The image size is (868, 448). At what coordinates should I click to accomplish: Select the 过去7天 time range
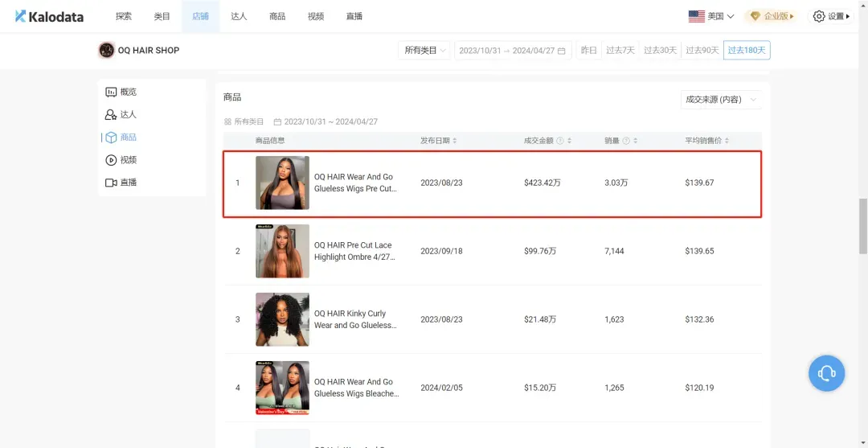tap(620, 51)
